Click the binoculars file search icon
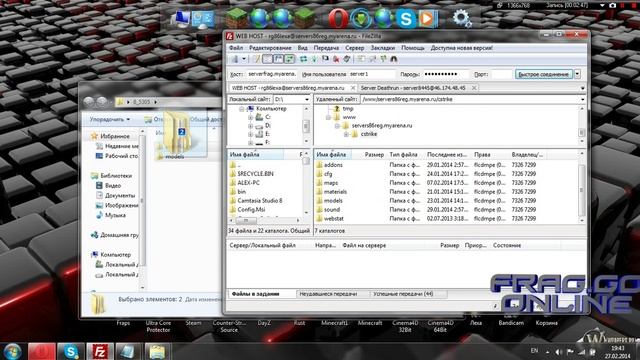640x360 pixels. (x=394, y=59)
